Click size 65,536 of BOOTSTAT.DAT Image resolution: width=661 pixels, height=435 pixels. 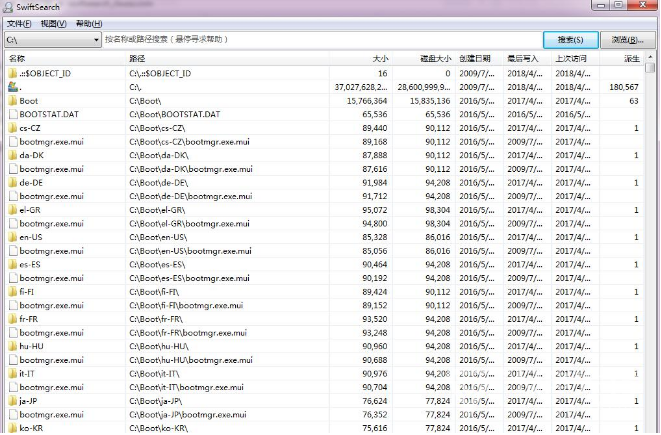[374, 114]
